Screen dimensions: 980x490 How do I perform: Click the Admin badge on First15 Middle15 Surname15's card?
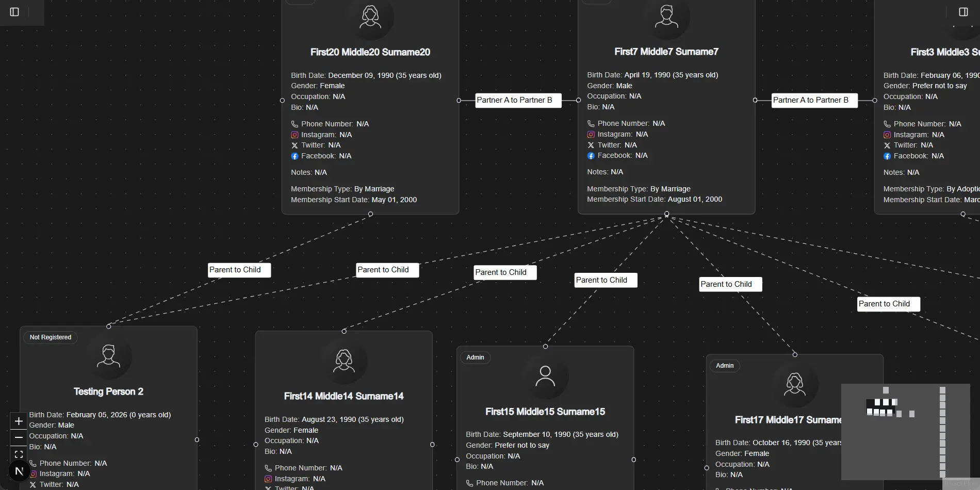[475, 357]
